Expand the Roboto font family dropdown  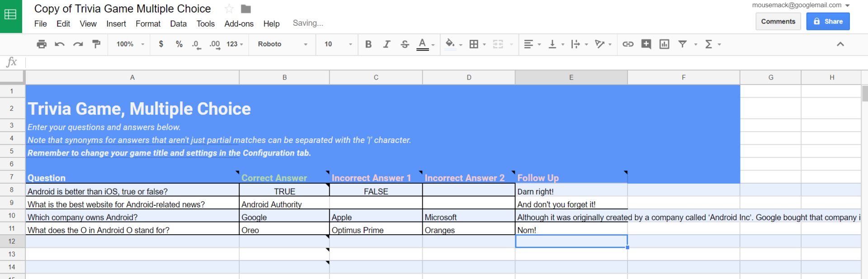coord(283,44)
